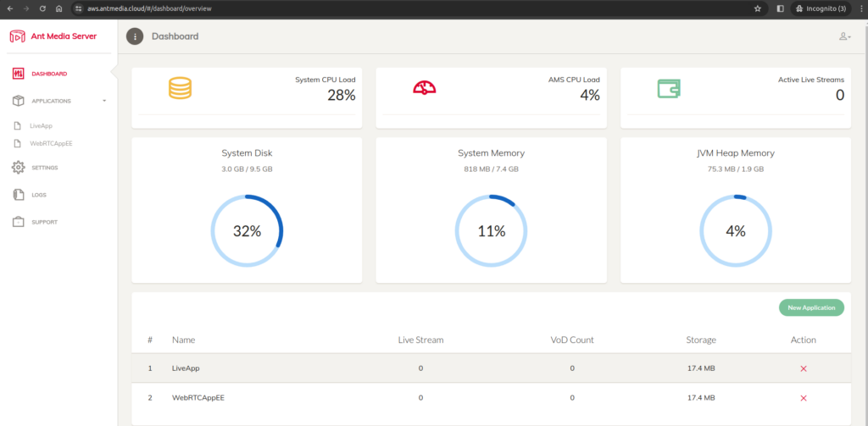Click the System Disk card title
The height and width of the screenshot is (426, 868).
tap(247, 153)
